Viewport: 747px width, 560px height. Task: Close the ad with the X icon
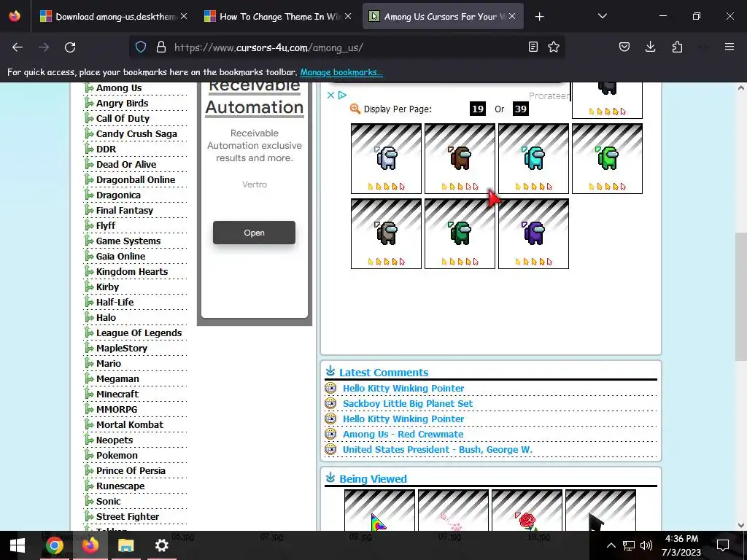[330, 96]
